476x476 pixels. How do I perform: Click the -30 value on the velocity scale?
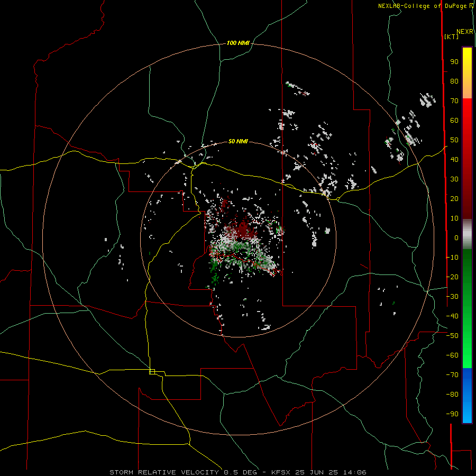[x=452, y=297]
